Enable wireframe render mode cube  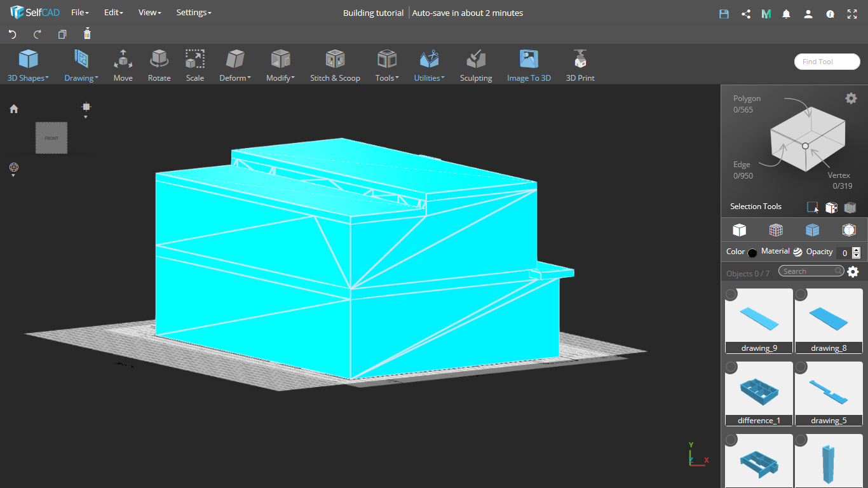point(776,230)
